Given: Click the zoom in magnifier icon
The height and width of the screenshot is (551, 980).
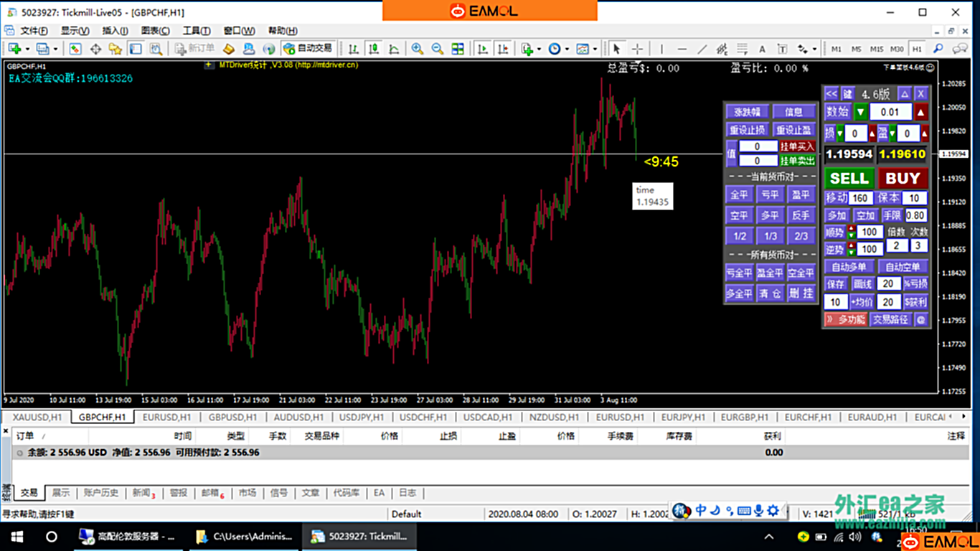Looking at the screenshot, I should (x=417, y=49).
